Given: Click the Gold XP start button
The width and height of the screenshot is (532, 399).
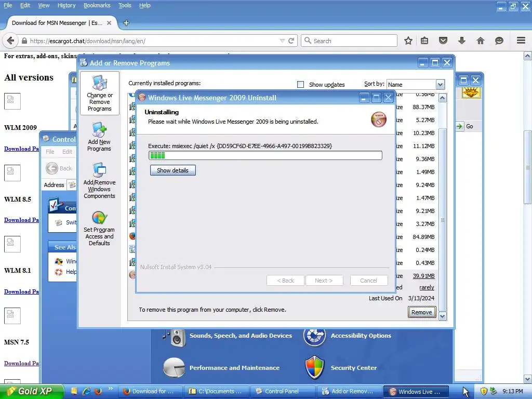Looking at the screenshot, I should (32, 391).
